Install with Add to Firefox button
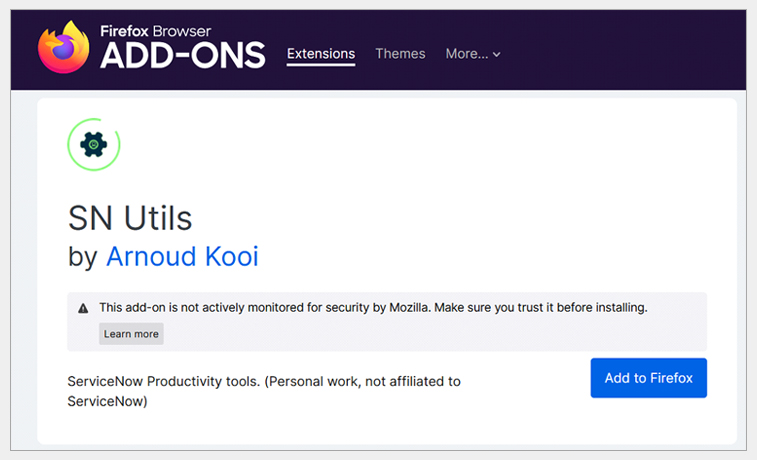The image size is (757, 460). 648,378
